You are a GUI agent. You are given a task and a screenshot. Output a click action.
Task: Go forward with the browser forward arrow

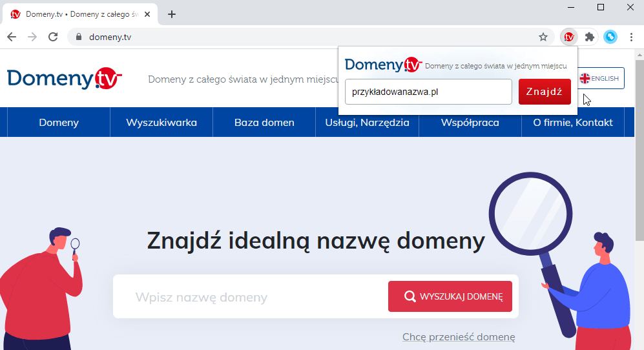click(x=32, y=37)
